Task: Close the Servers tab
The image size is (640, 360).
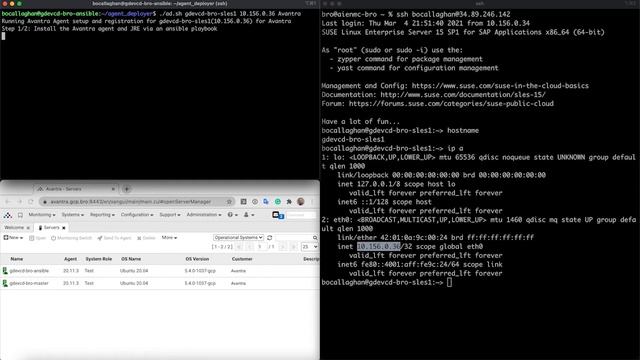Action: (64, 228)
